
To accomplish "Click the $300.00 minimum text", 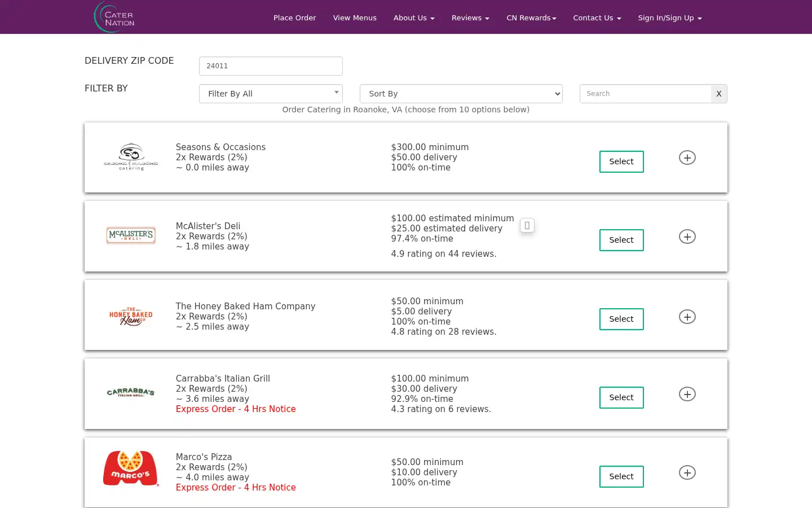I will pos(430,147).
